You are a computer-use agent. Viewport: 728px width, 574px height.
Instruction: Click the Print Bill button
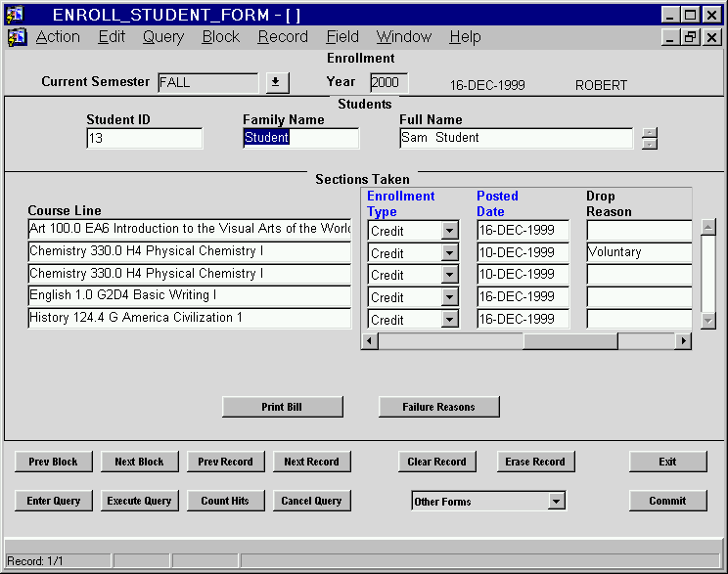pos(282,407)
